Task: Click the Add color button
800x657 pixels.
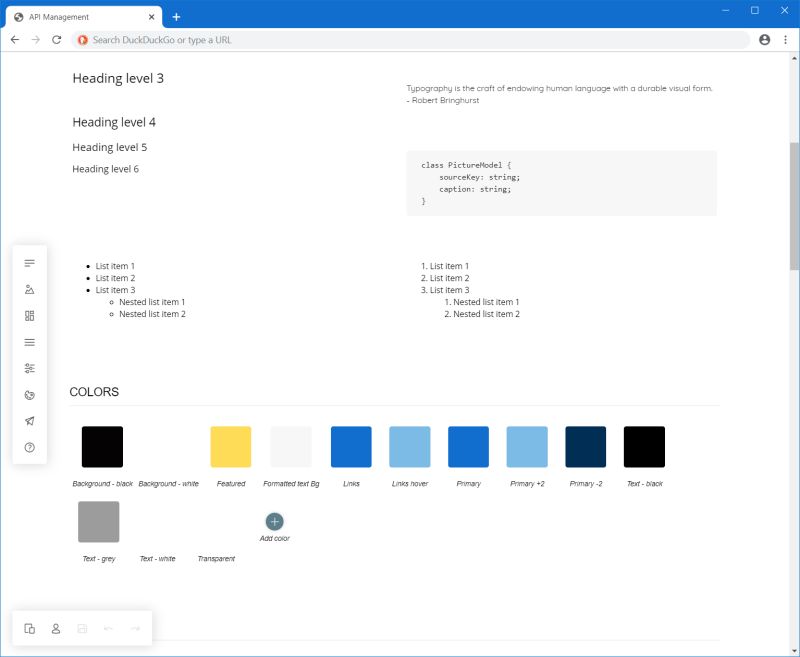Action: click(274, 521)
